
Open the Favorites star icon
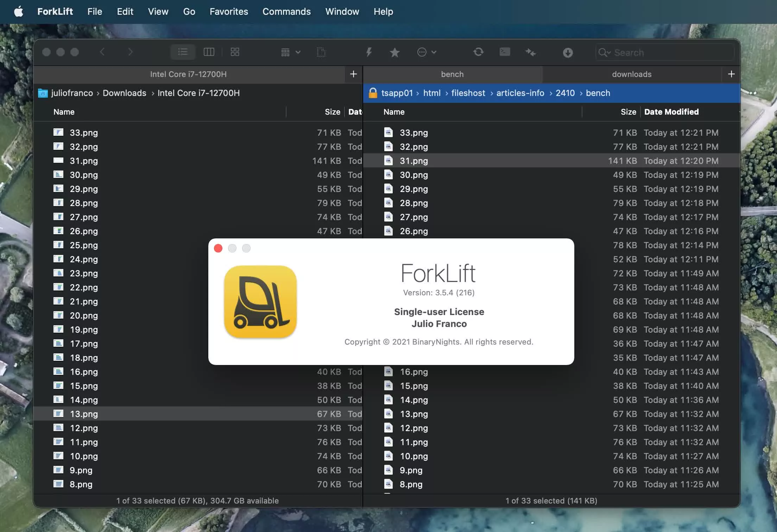(x=394, y=52)
